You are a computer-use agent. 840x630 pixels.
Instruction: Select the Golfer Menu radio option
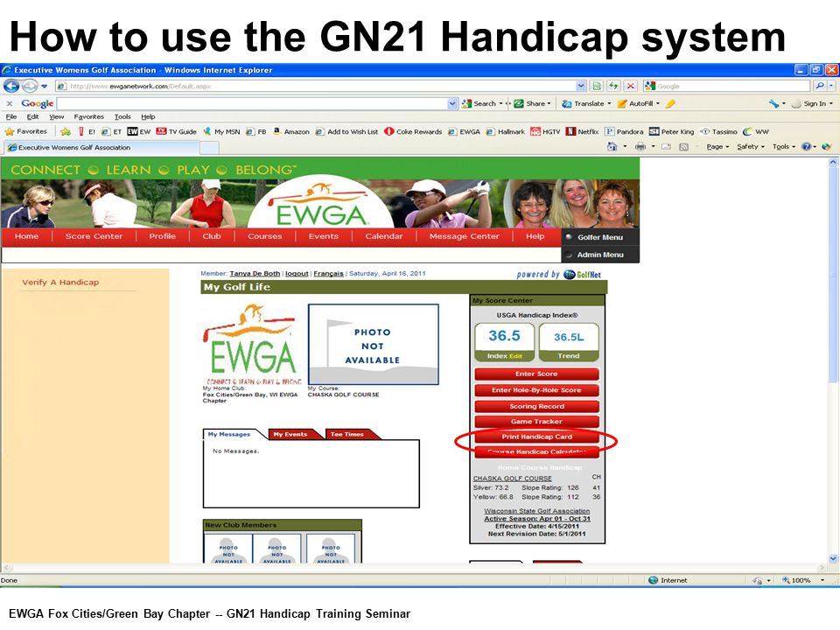569,237
